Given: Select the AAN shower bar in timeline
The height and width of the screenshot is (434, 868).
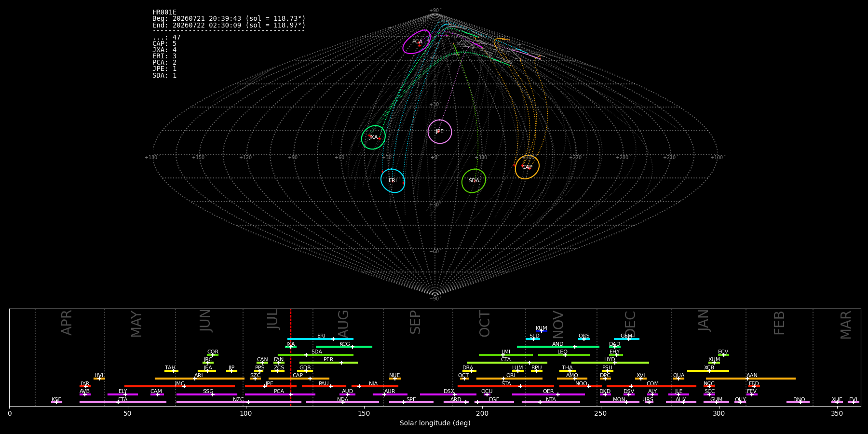Looking at the screenshot, I should (x=751, y=379).
